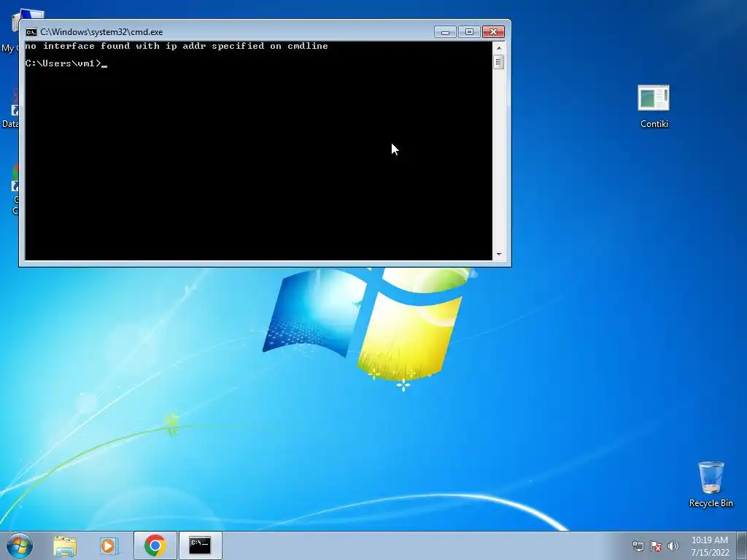
Task: Open the Windows Start menu orb
Action: tap(19, 545)
